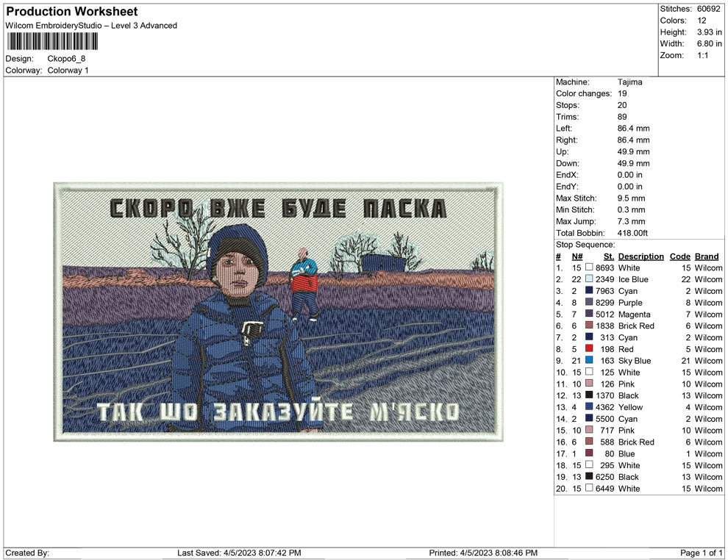Select the Pink swatch in stop 11
This screenshot has height=560, width=728.
pyautogui.click(x=589, y=384)
